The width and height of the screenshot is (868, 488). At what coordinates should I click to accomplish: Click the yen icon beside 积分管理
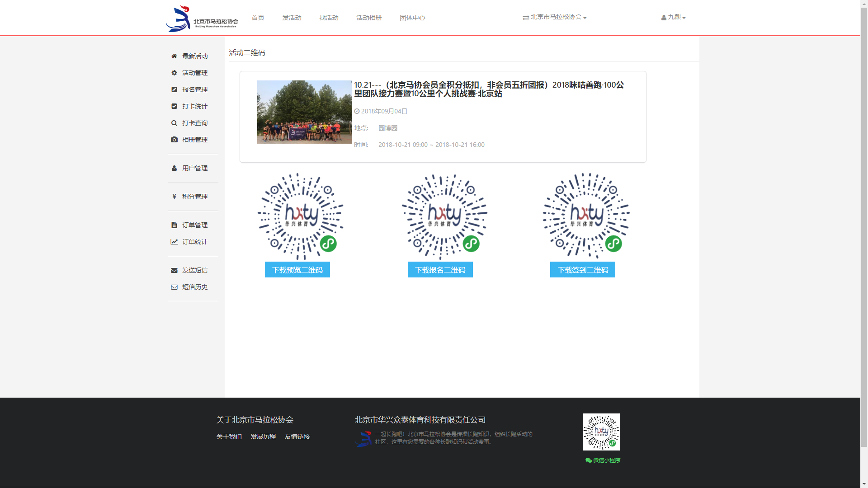click(x=174, y=197)
